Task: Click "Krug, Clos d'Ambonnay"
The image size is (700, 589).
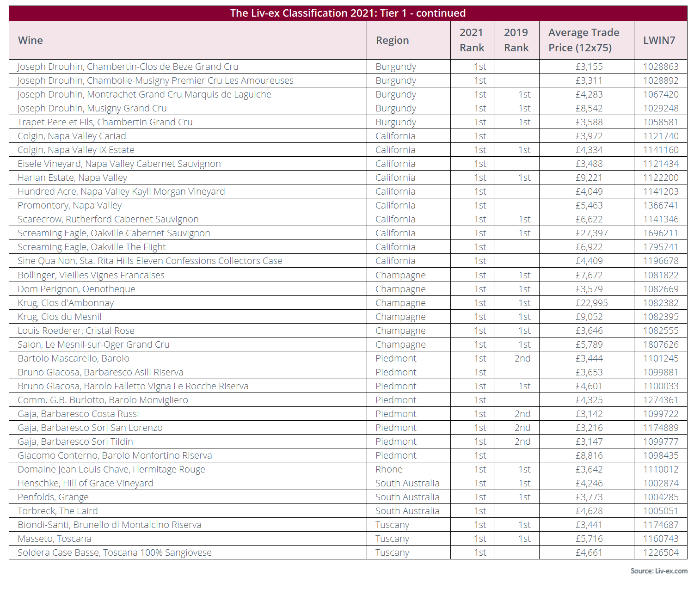Action: (x=66, y=303)
